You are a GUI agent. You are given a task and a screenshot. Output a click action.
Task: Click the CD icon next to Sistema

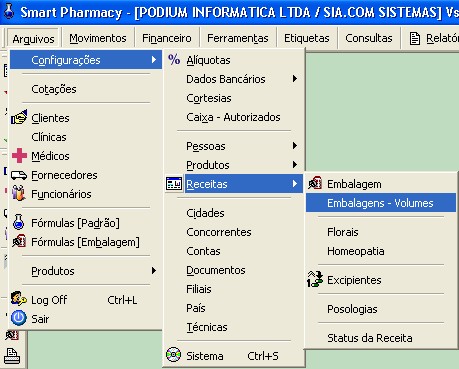173,355
